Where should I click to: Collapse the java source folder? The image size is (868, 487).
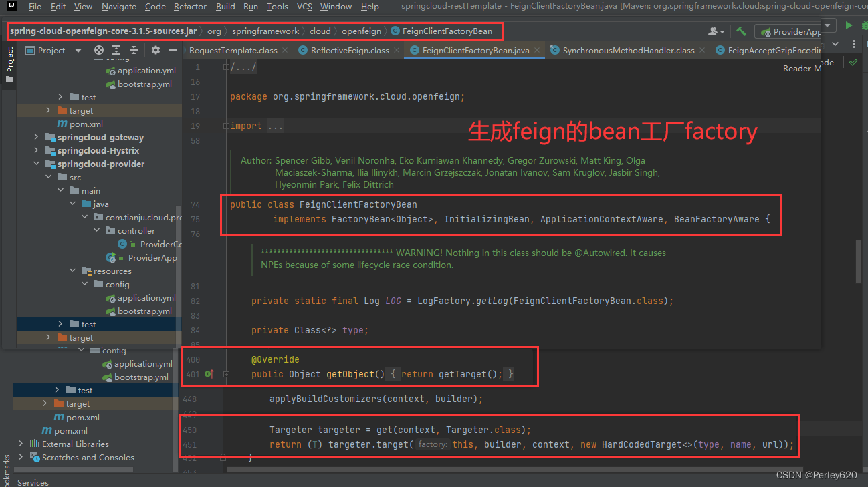point(73,204)
